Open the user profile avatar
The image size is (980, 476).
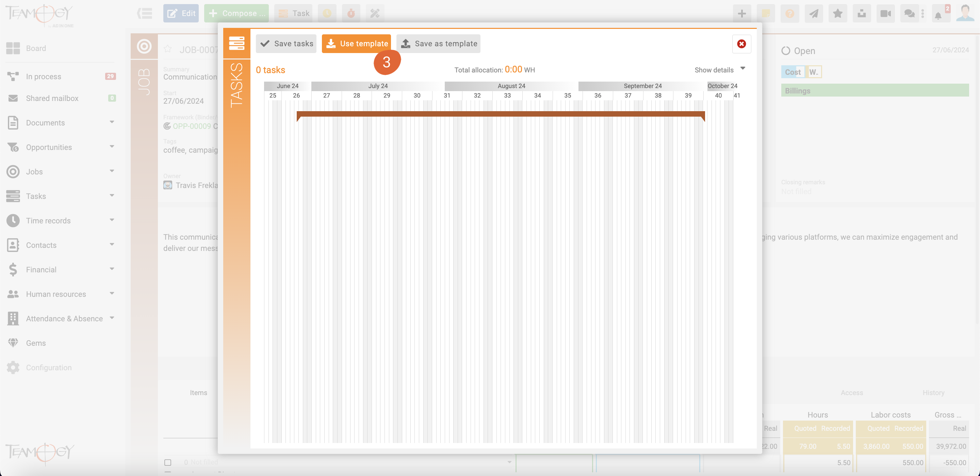[965, 13]
